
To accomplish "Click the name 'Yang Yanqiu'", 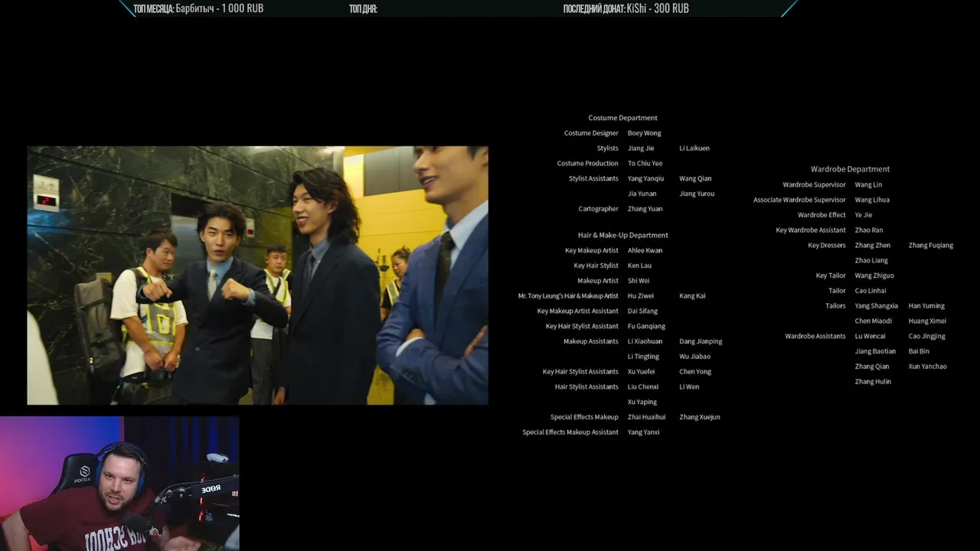I will [x=645, y=178].
